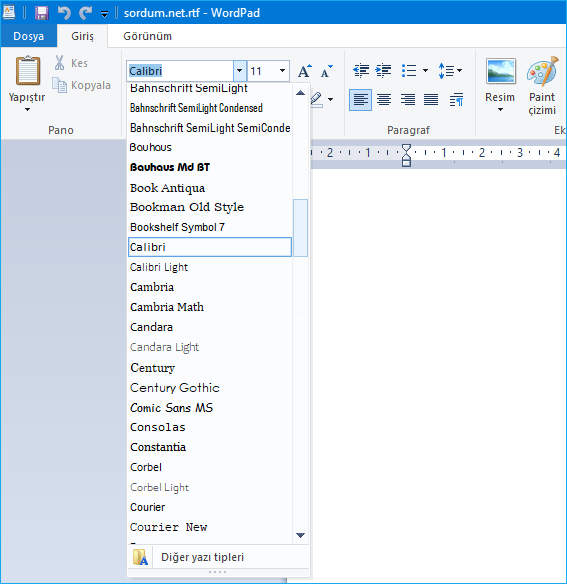Choose Bahnschrift SemiLight Condensed font
The width and height of the screenshot is (567, 584).
pos(210,108)
